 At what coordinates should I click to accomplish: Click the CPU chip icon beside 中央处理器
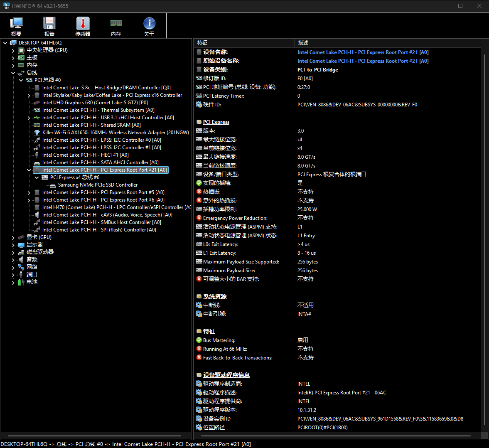21,50
